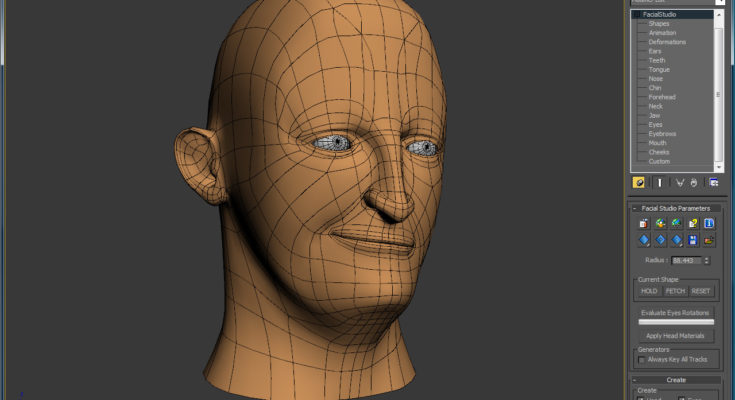Collapse the FacialStudio modifier tree
The width and height of the screenshot is (735, 400).
click(x=637, y=15)
